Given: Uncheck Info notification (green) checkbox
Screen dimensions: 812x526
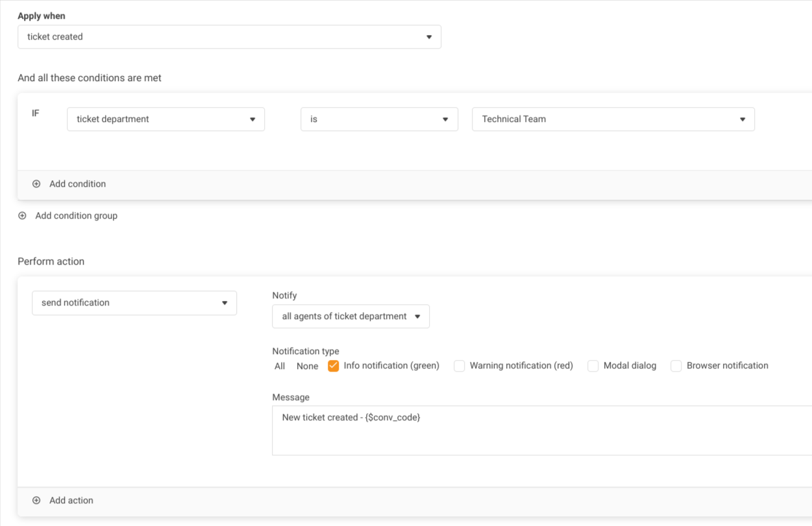Looking at the screenshot, I should click(x=334, y=366).
